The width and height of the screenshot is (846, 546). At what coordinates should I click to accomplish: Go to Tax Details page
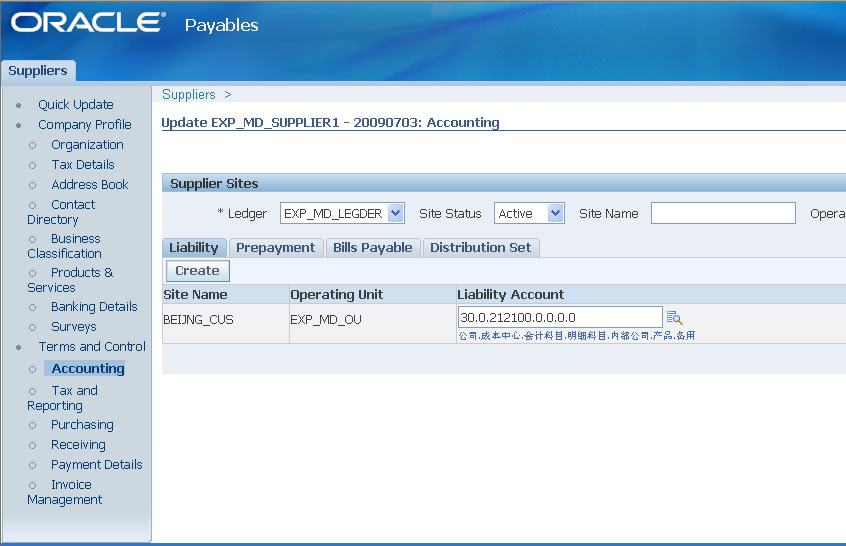(83, 165)
